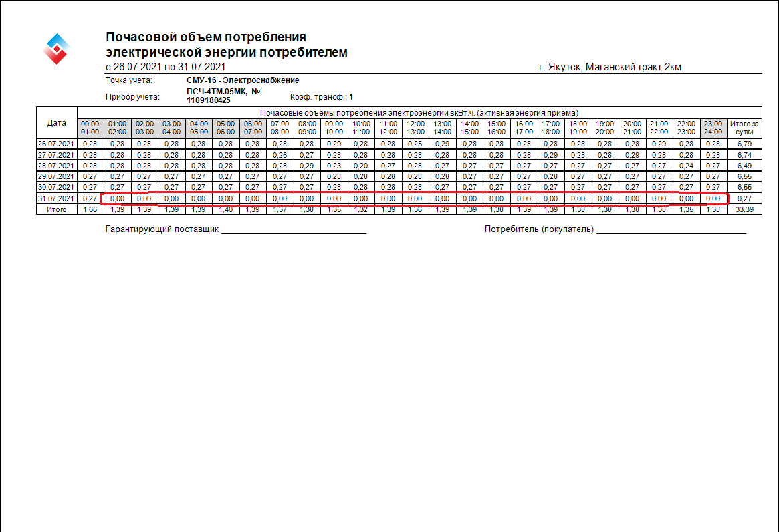
Task: Select the date cell '30.07.2021'
Action: pos(56,188)
